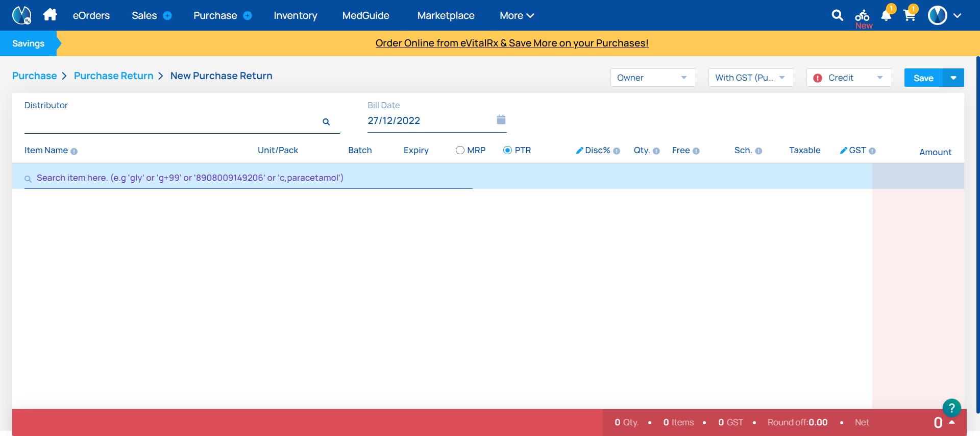This screenshot has width=980, height=436.
Task: Click the Item Name info icon
Action: click(74, 152)
